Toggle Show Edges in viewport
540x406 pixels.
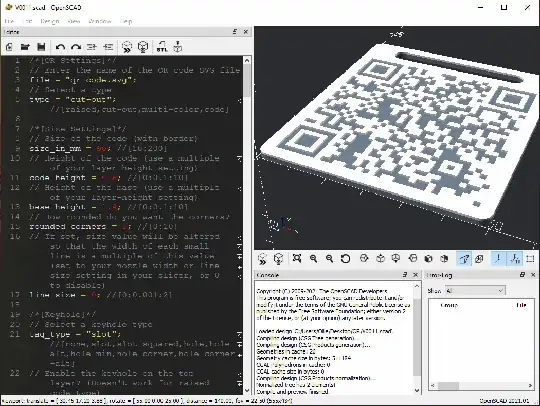pyautogui.click(x=530, y=259)
